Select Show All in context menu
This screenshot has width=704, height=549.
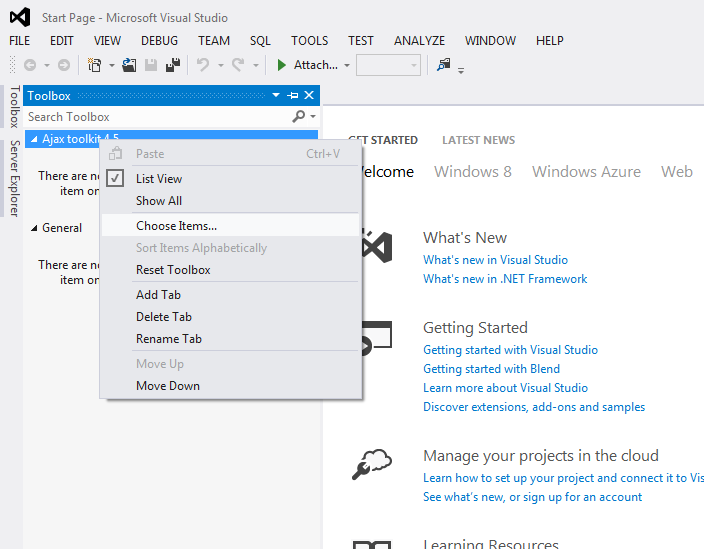click(230, 201)
